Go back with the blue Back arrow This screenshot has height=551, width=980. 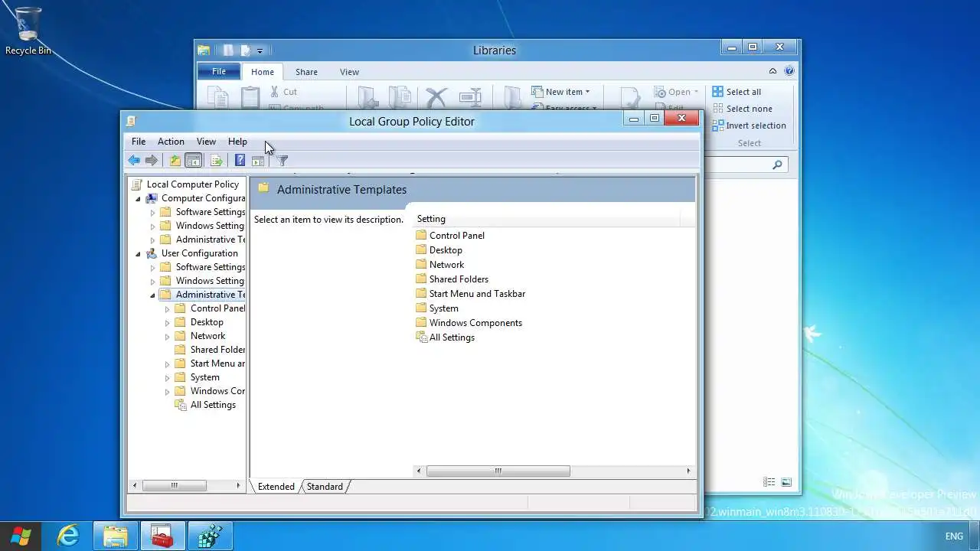point(134,161)
